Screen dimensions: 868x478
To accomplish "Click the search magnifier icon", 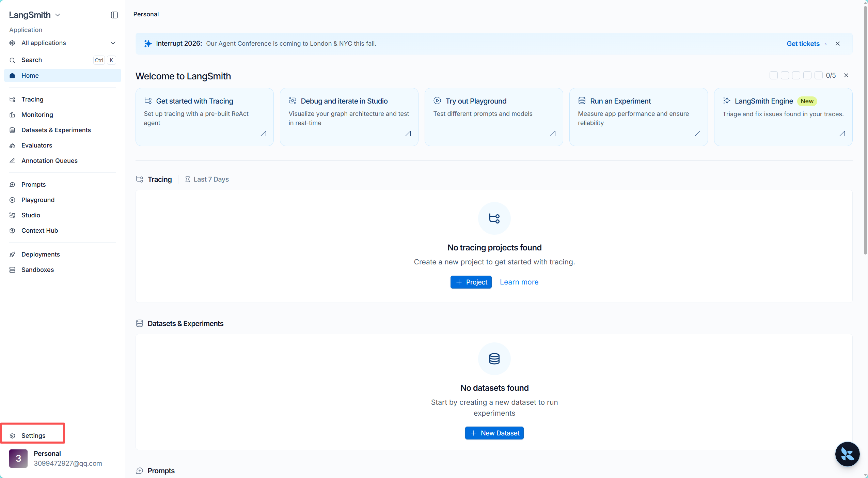I will point(12,60).
